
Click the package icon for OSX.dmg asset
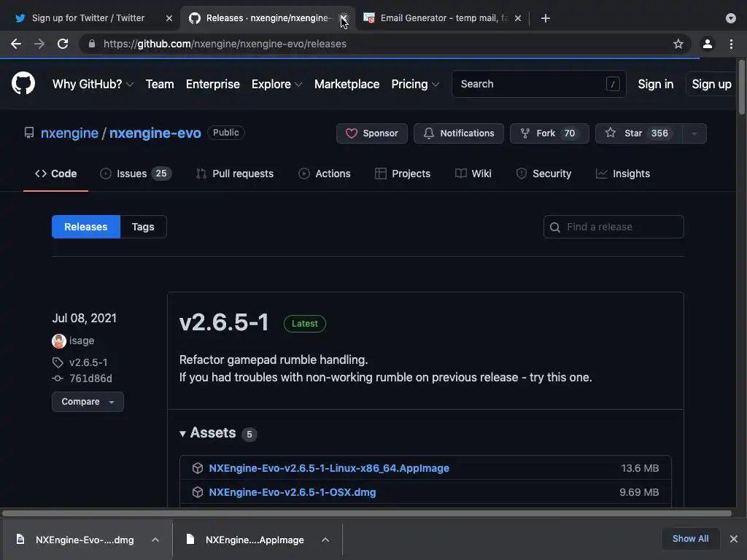pos(197,492)
